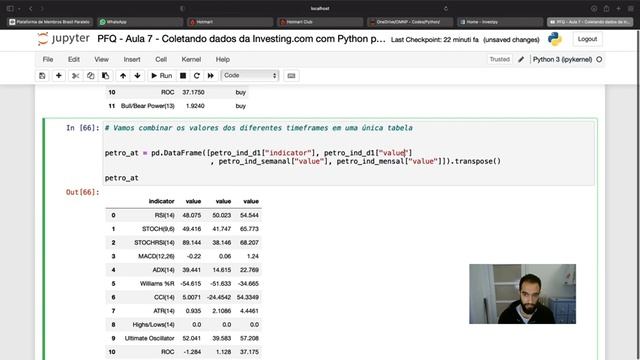Open the Cell menu

coord(161,59)
